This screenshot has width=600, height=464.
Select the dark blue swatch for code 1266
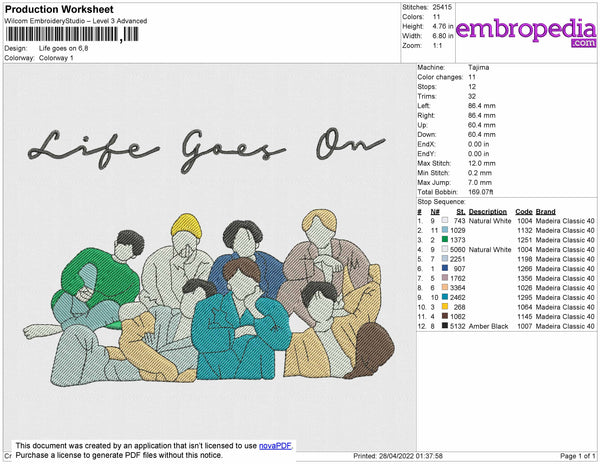tap(445, 269)
